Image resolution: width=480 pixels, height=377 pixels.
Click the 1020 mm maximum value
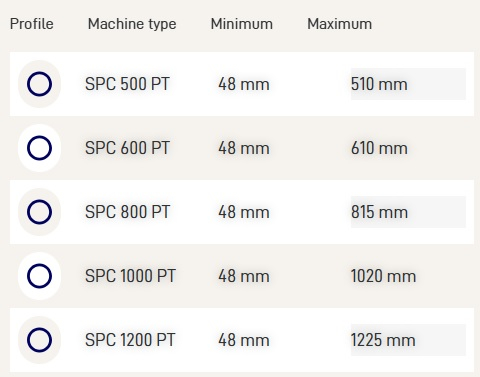pos(383,276)
